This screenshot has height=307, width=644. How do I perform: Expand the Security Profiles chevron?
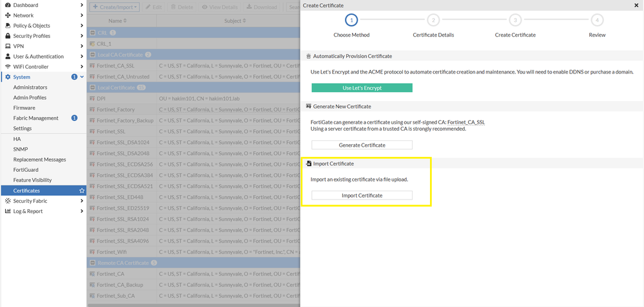click(x=82, y=35)
